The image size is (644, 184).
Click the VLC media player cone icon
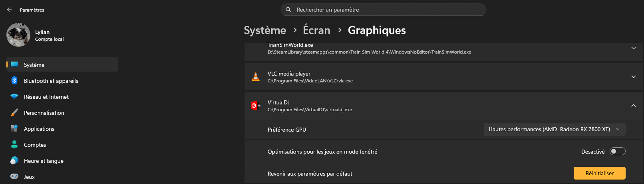pos(256,77)
